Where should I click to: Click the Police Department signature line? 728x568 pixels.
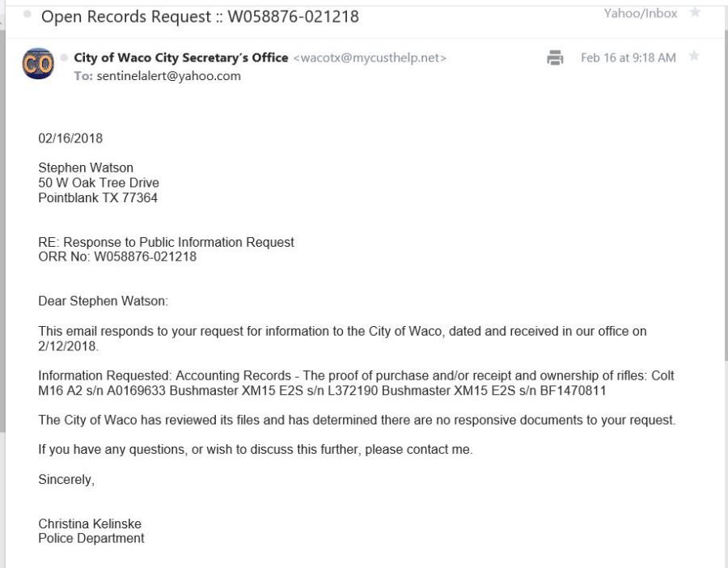pyautogui.click(x=91, y=538)
